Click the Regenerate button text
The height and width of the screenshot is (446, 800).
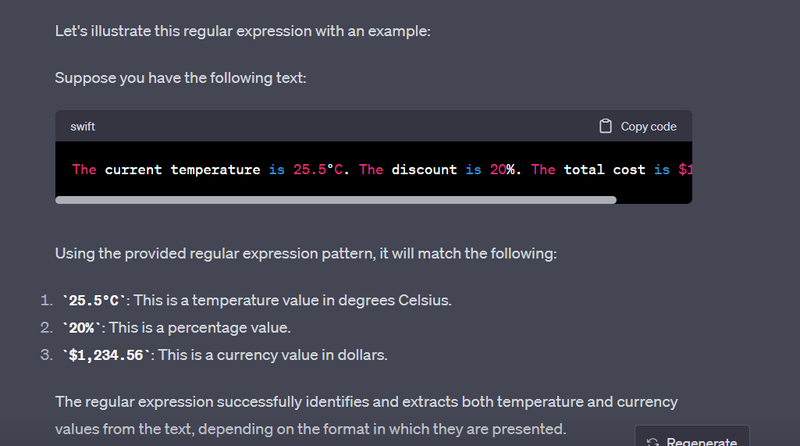(x=701, y=442)
